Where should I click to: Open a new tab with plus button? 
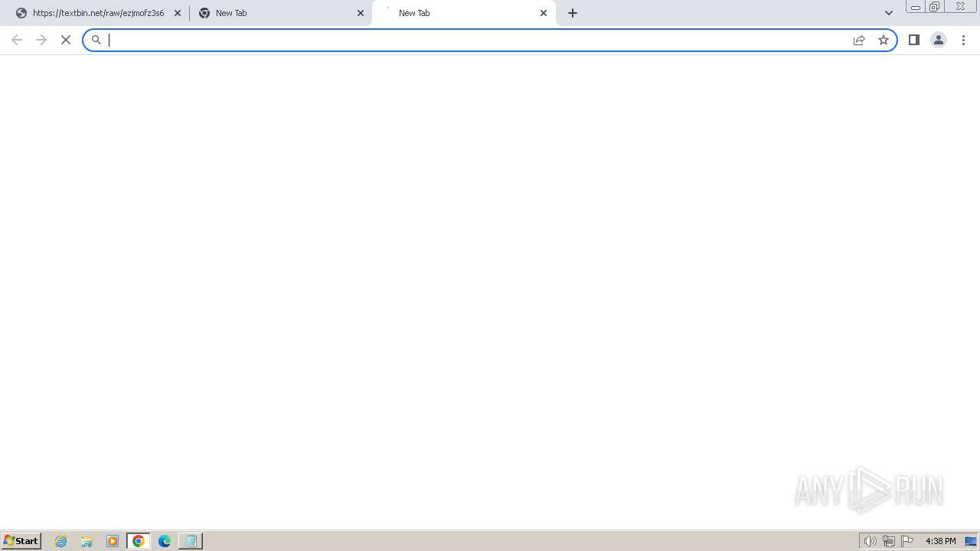[573, 13]
